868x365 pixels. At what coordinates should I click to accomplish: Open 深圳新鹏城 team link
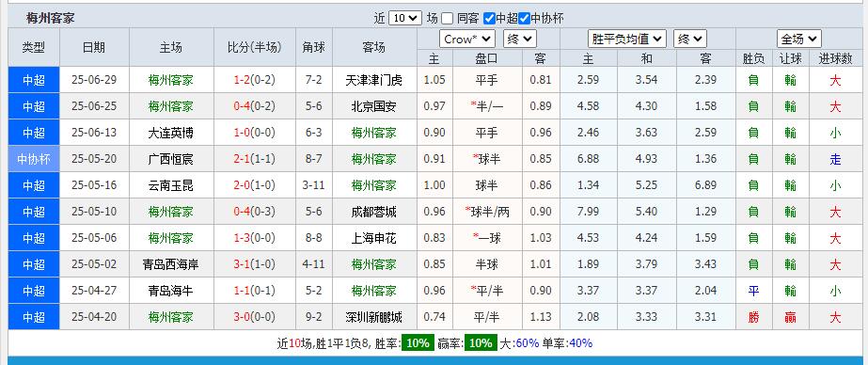point(373,317)
